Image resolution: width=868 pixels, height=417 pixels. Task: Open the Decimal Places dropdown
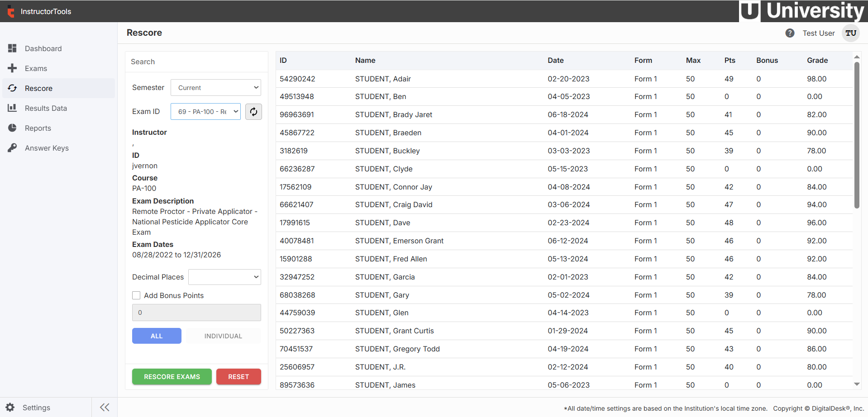pos(224,277)
